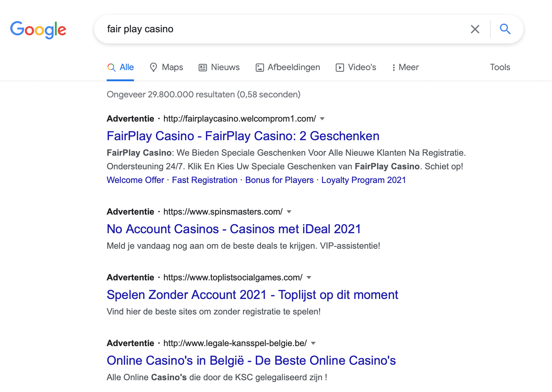Expand dropdown arrow next to spinsmasters.com

tap(289, 212)
